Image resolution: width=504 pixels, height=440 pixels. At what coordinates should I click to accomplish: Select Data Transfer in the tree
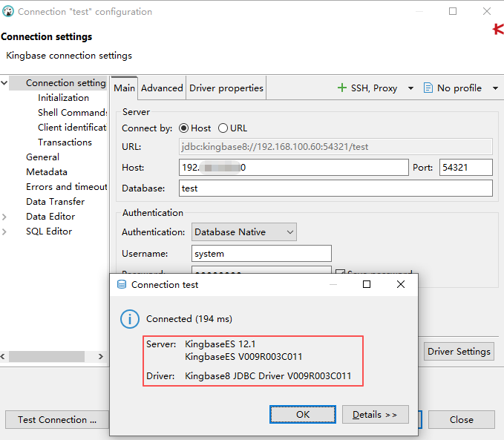point(55,202)
